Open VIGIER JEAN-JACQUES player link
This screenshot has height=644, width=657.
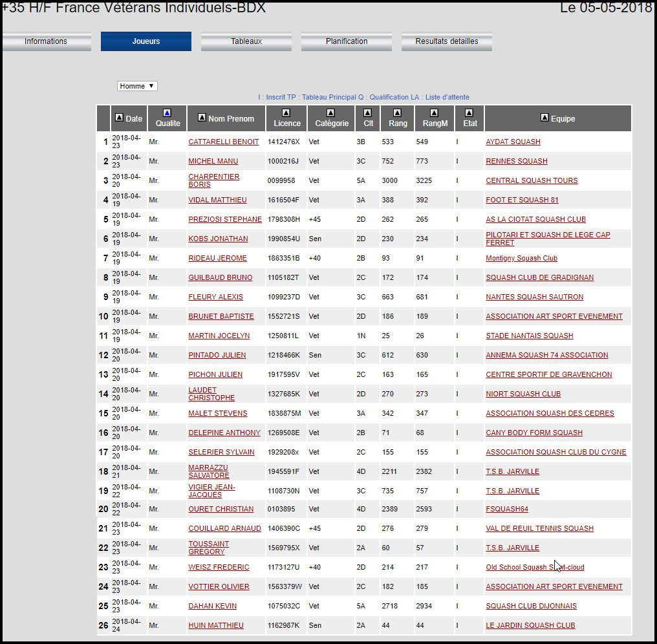click(211, 491)
